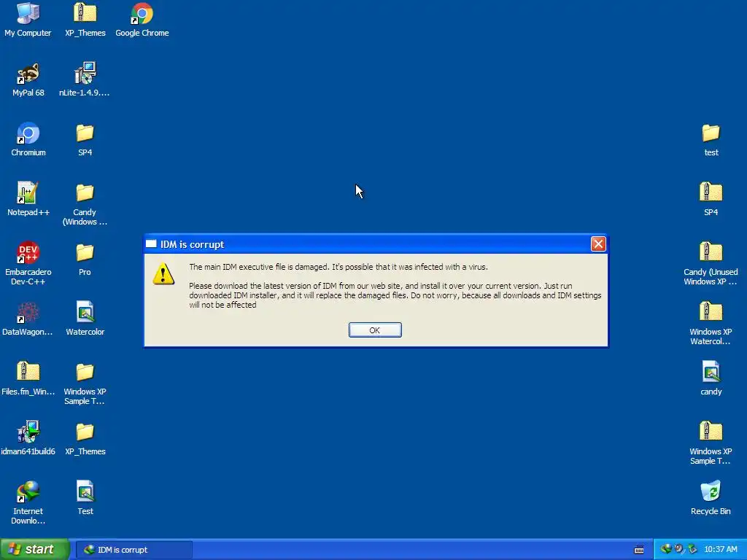Select the Embarcadero Dev-C++ shortcut
The image size is (747, 560).
pos(28,263)
